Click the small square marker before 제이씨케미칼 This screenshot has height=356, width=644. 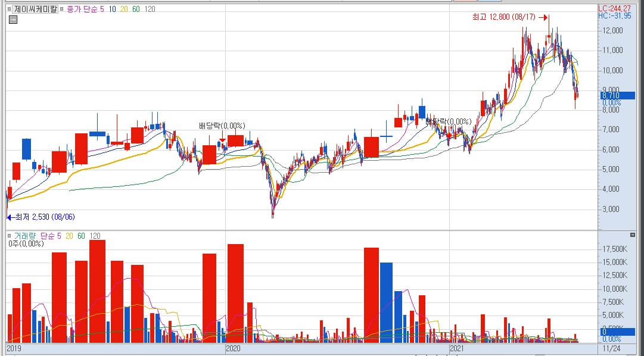(9, 9)
